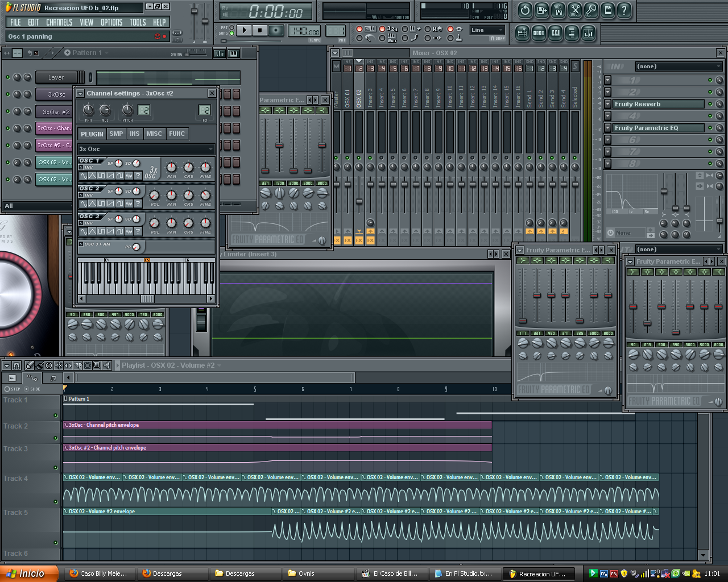Select the SLIDE radio option in playlist
Viewport: 728px width, 582px height.
pos(26,389)
